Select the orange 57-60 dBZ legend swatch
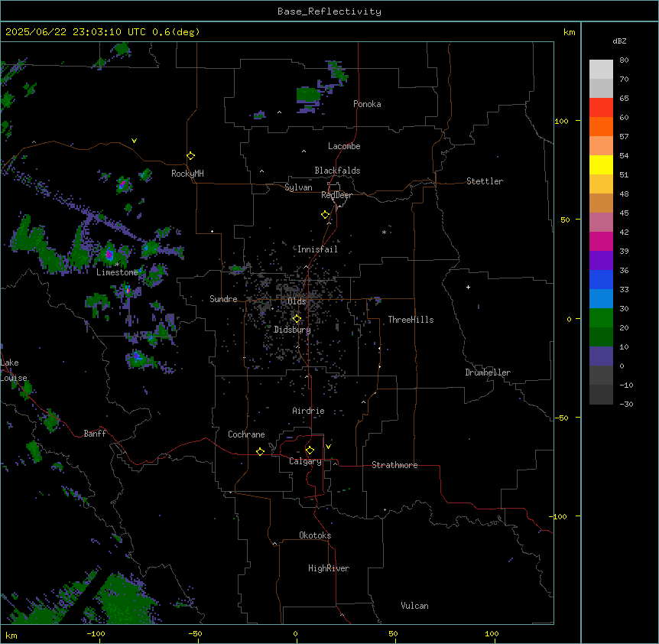This screenshot has height=644, width=659. coord(601,126)
